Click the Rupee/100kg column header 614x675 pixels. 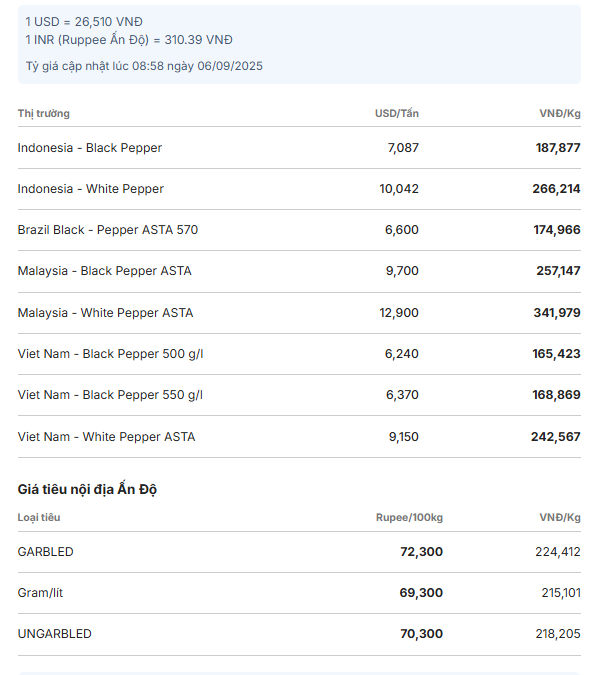pos(409,517)
